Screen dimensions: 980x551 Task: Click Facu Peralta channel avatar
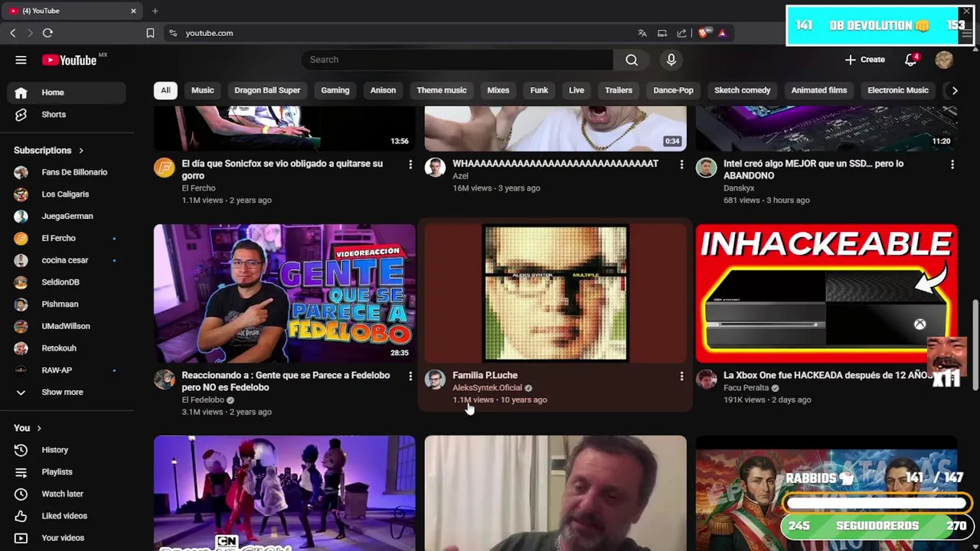coord(706,380)
